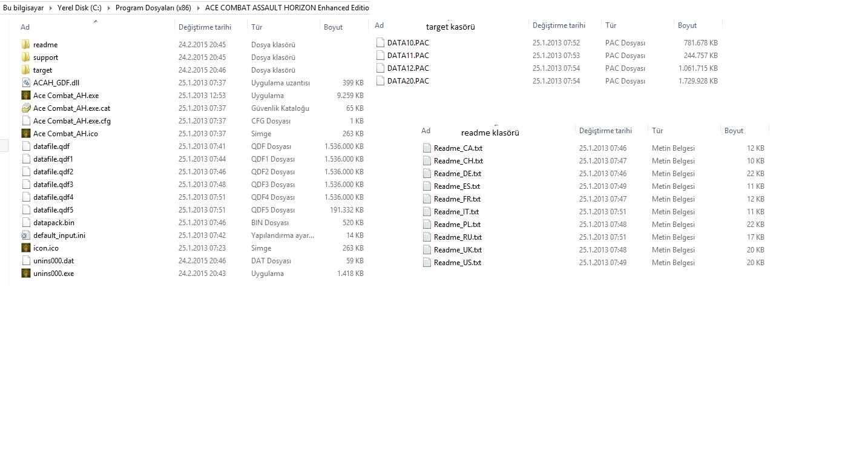
Task: Select the default_input.ini settings icon
Action: 25,235
